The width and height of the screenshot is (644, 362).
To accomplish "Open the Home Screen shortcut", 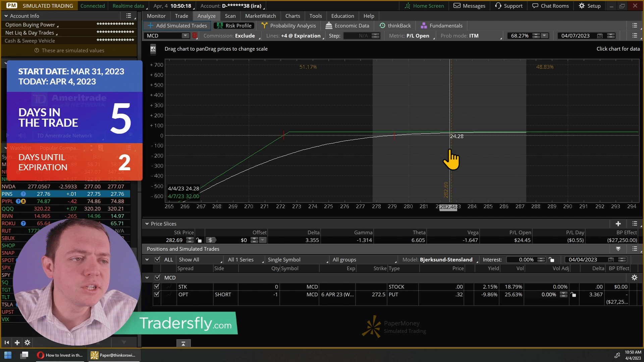I will click(x=424, y=6).
